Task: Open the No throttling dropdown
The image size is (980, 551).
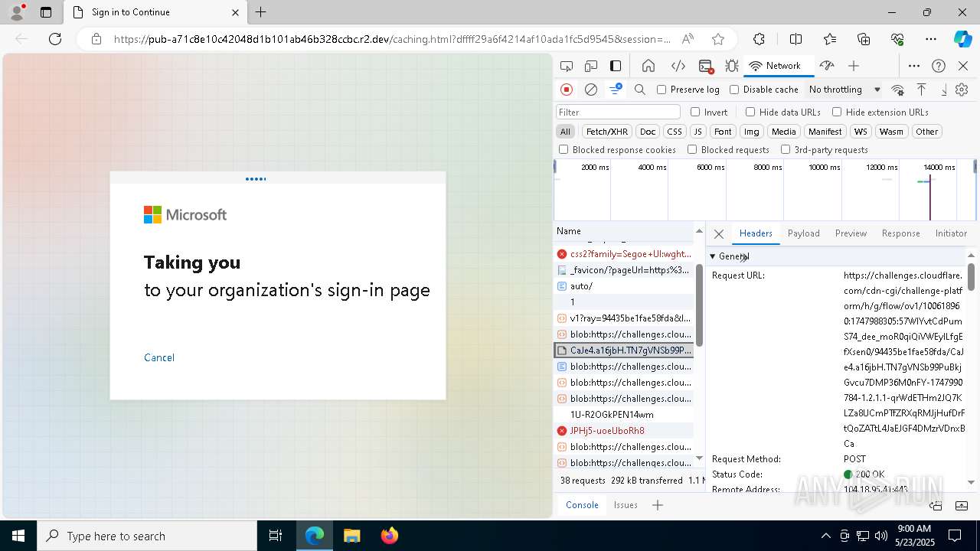Action: pos(844,90)
